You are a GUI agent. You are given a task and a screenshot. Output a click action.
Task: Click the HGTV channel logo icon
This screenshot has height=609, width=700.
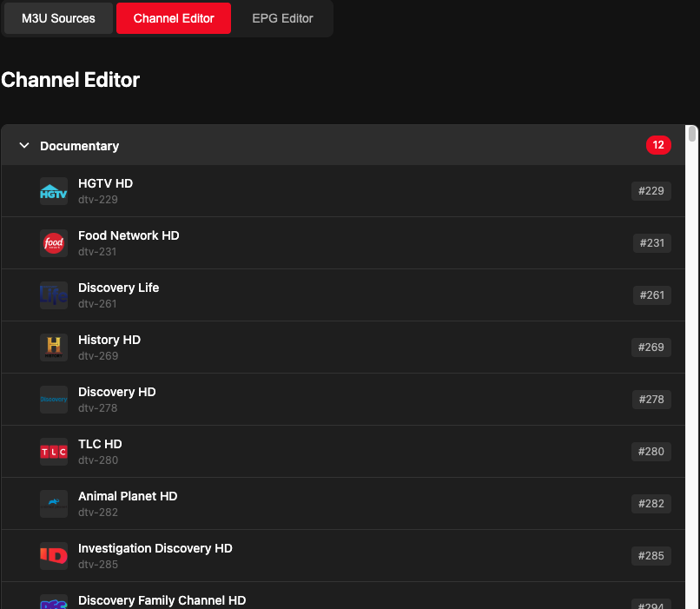coord(54,191)
